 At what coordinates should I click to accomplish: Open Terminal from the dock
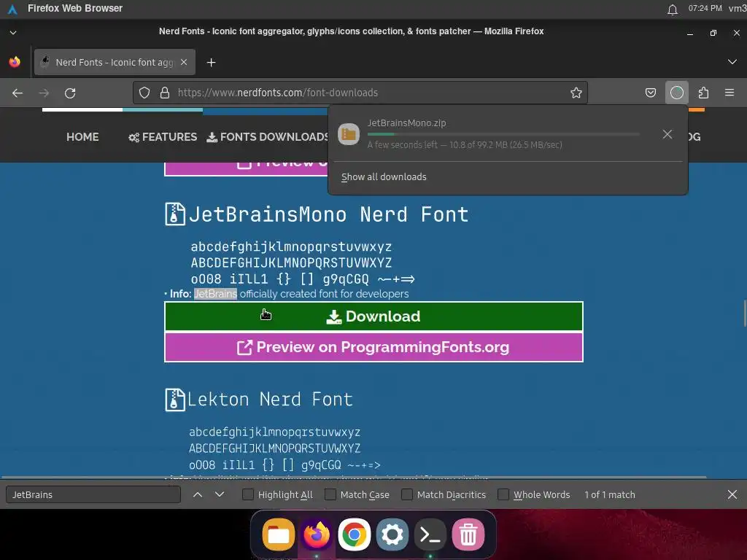430,534
